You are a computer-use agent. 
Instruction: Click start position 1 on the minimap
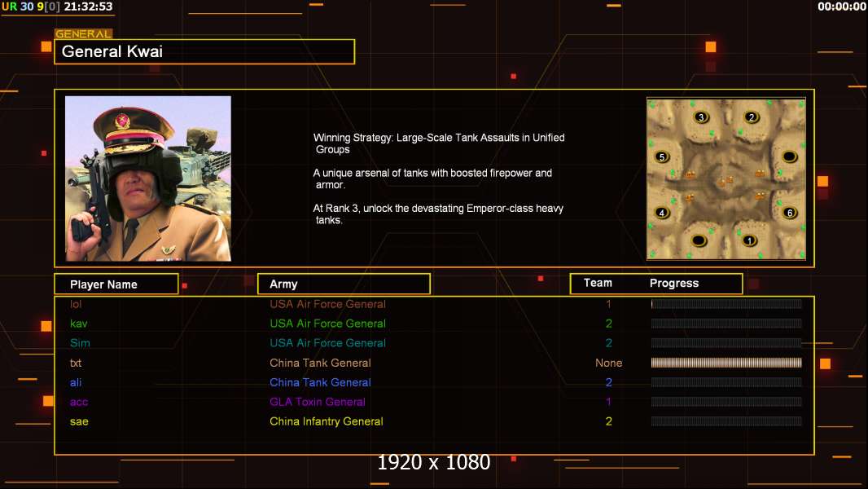[x=750, y=240]
